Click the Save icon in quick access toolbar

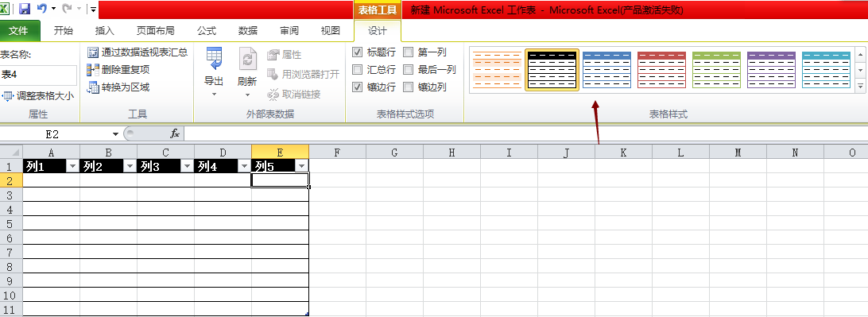point(25,9)
